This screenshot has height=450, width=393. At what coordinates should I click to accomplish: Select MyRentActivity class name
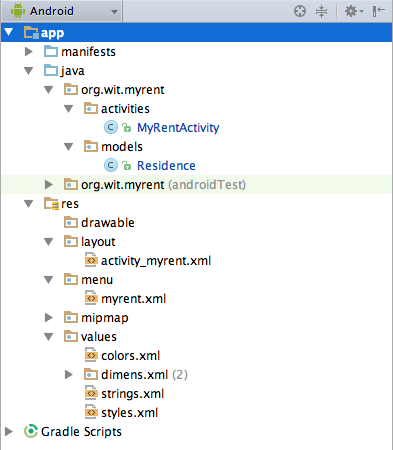[x=178, y=128]
